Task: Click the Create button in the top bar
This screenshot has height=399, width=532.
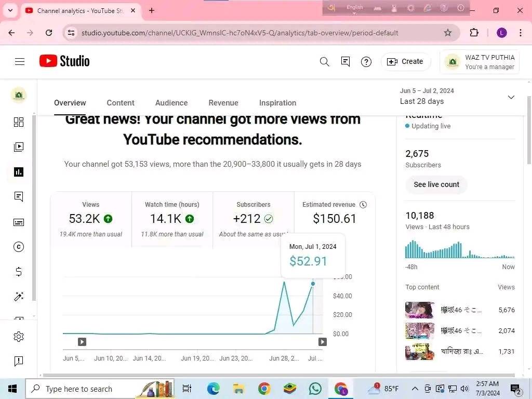Action: (406, 61)
